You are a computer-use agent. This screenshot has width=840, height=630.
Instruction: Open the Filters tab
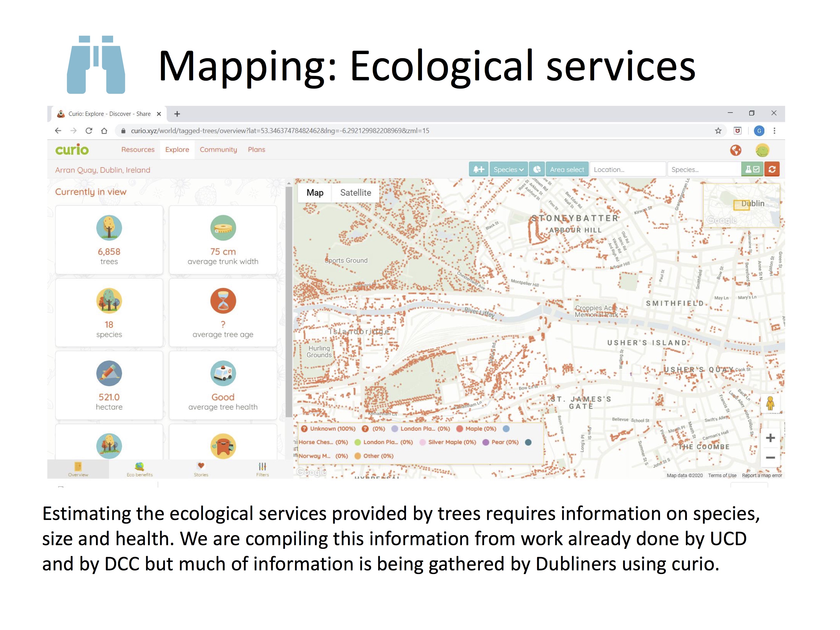(x=262, y=469)
